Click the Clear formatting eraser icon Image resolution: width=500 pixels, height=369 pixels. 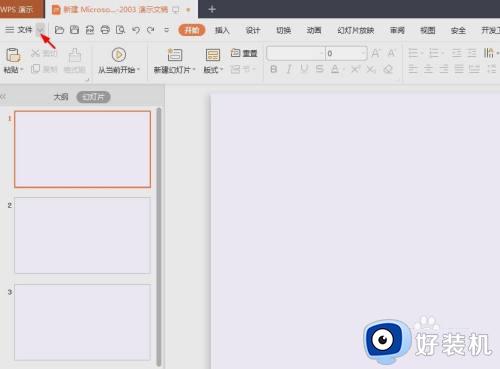point(388,69)
